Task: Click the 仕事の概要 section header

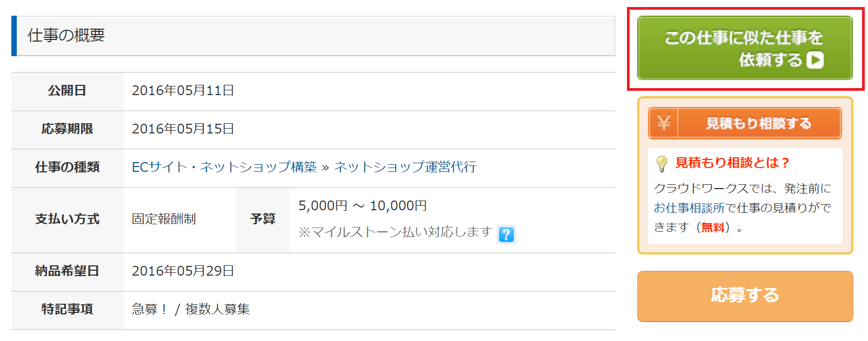Action: tap(313, 36)
